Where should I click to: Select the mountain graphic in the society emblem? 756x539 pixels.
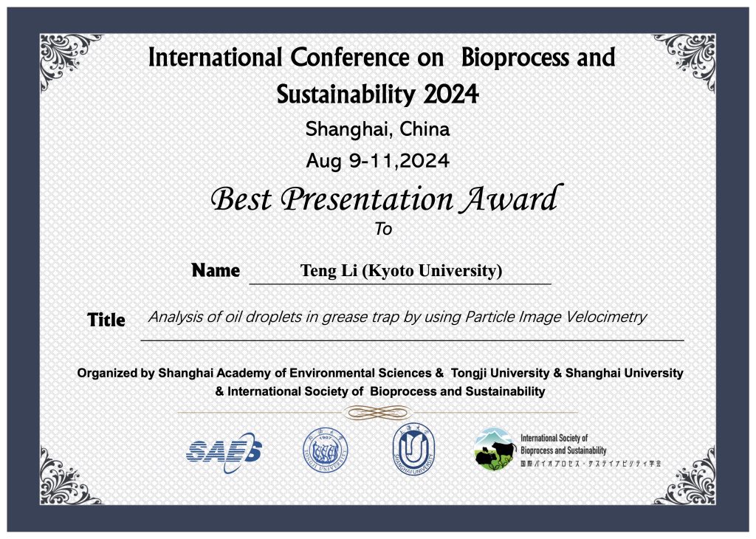click(493, 436)
